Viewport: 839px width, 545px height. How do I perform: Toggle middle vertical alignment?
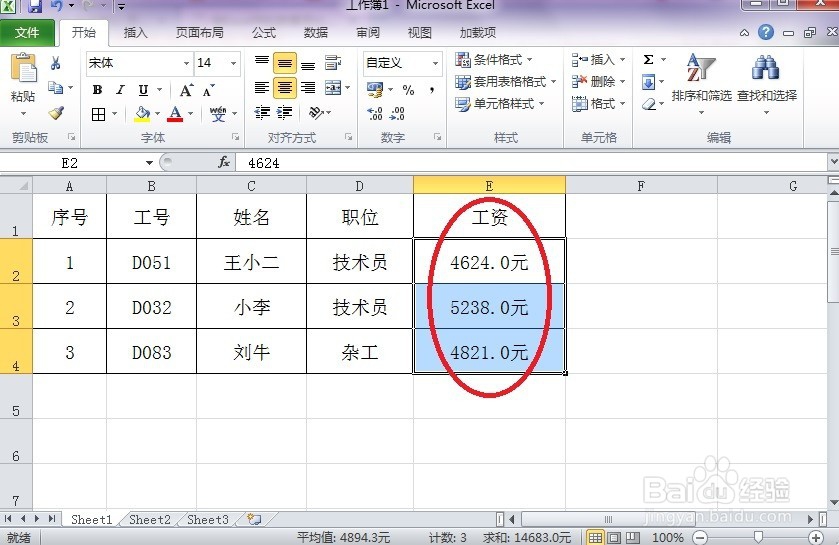(x=285, y=63)
